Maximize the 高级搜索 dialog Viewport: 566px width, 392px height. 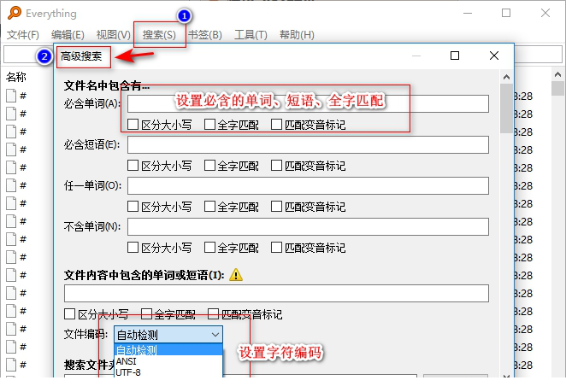455,56
